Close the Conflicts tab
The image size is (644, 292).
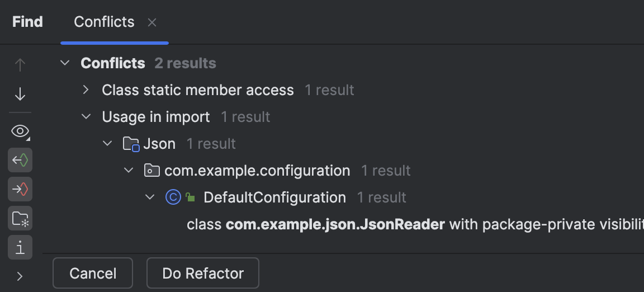click(152, 22)
